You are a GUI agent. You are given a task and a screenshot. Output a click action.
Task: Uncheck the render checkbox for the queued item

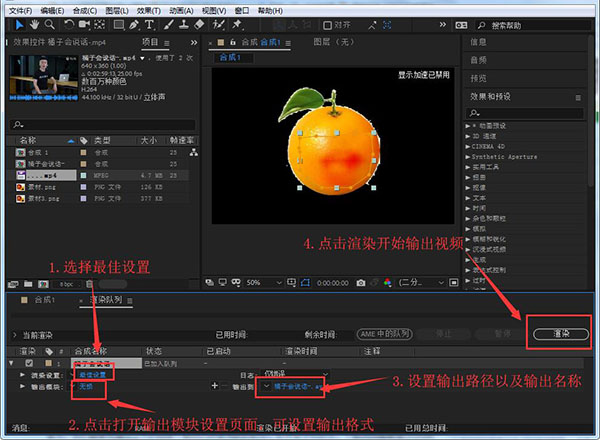point(29,363)
